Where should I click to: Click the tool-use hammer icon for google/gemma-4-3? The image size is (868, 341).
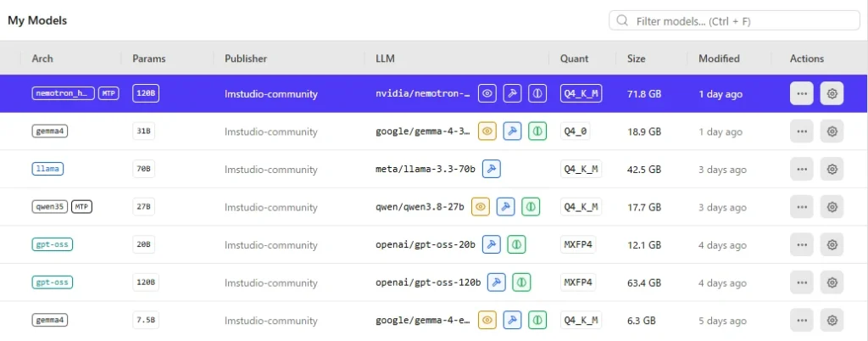tap(513, 131)
